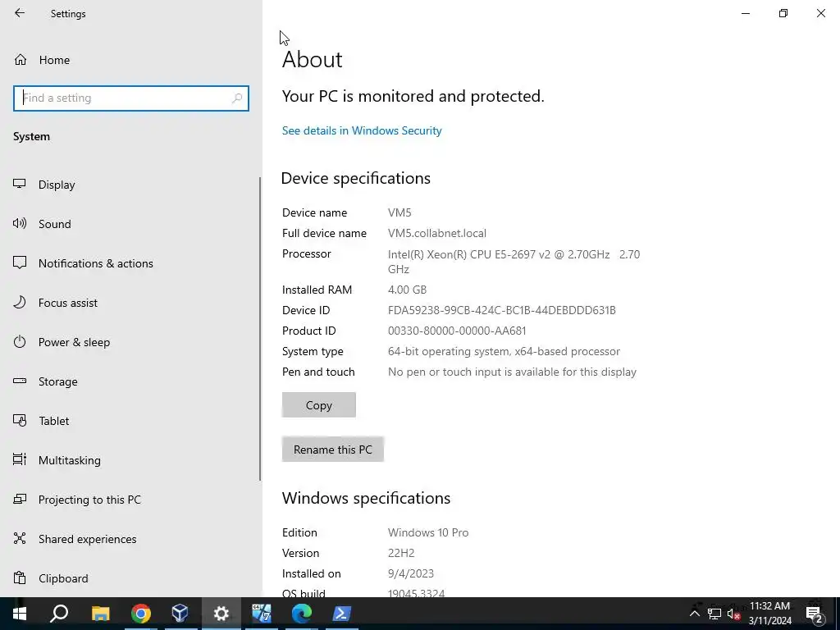Launch Google Chrome from the taskbar

point(141,614)
